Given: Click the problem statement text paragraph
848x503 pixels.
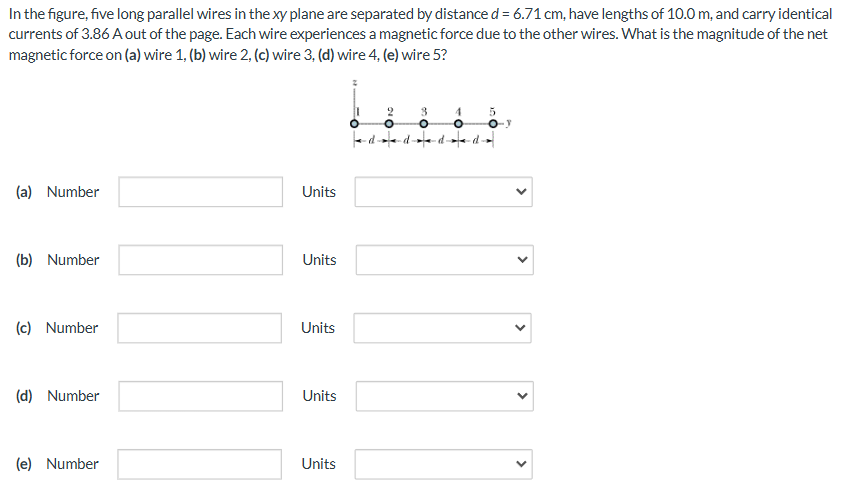Looking at the screenshot, I should point(420,34).
